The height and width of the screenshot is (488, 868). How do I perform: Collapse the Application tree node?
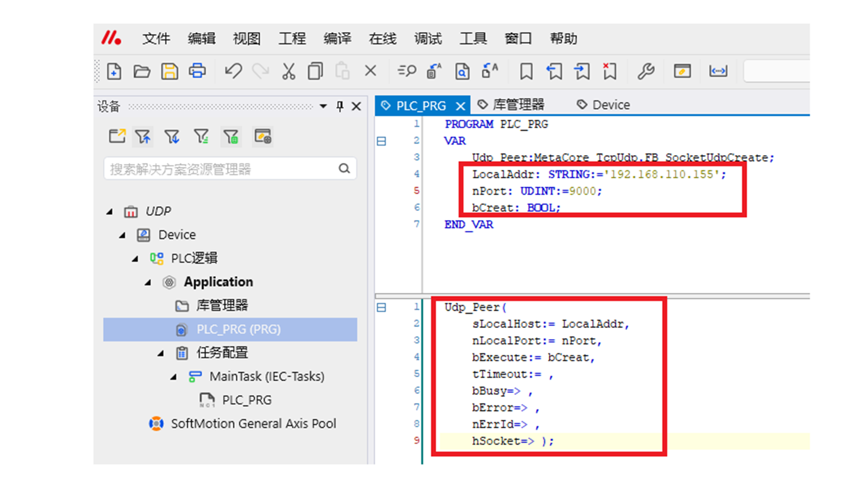click(148, 282)
